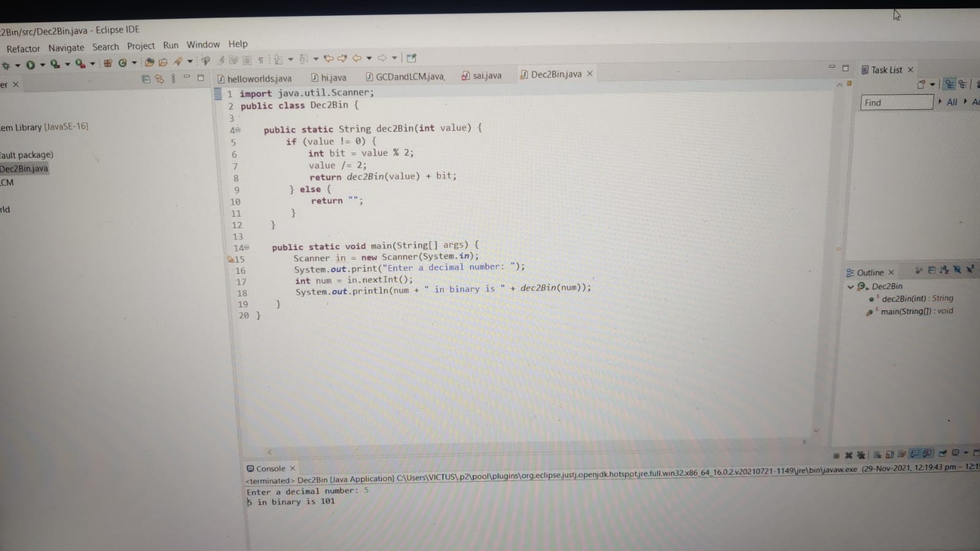980x551 pixels.
Task: Navigate Back with the left arrow
Action: 357,58
